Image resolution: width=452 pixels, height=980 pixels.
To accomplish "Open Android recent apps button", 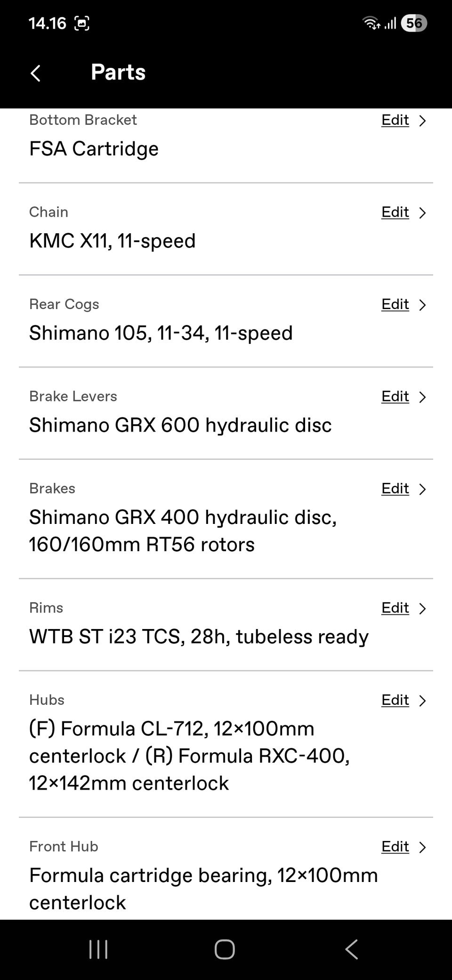I will [98, 949].
